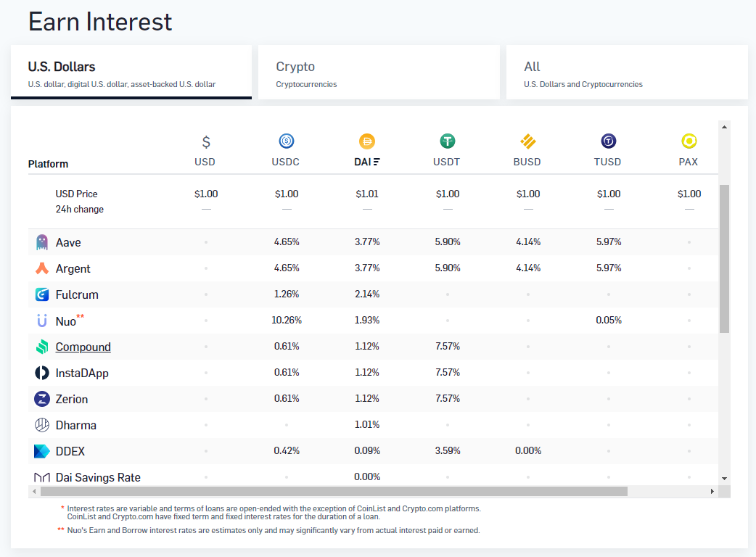Click Aave's TUSD rate 5.97%
The width and height of the screenshot is (756, 557).
click(609, 242)
